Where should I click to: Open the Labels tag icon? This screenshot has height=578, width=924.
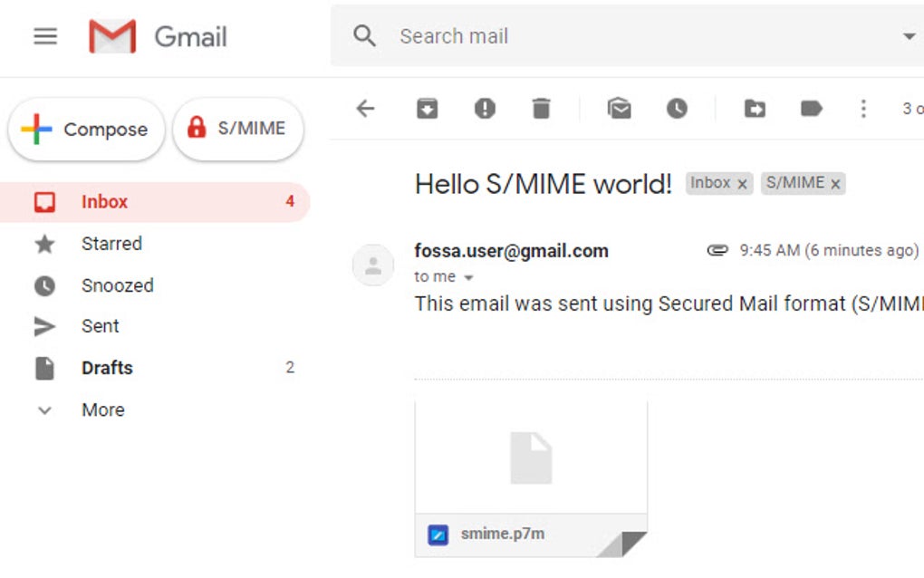click(x=811, y=109)
